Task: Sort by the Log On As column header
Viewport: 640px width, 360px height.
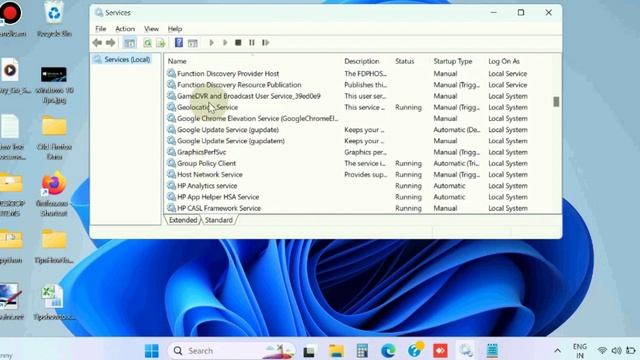Action: 504,61
